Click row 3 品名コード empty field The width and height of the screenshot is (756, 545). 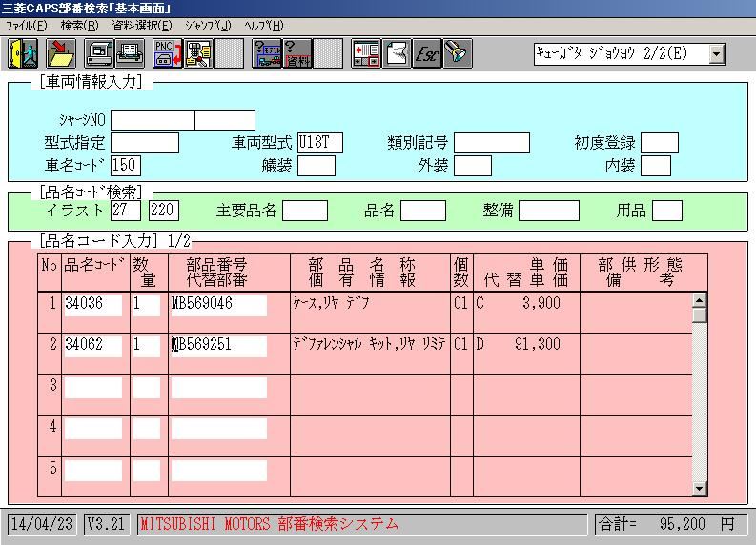coord(93,388)
